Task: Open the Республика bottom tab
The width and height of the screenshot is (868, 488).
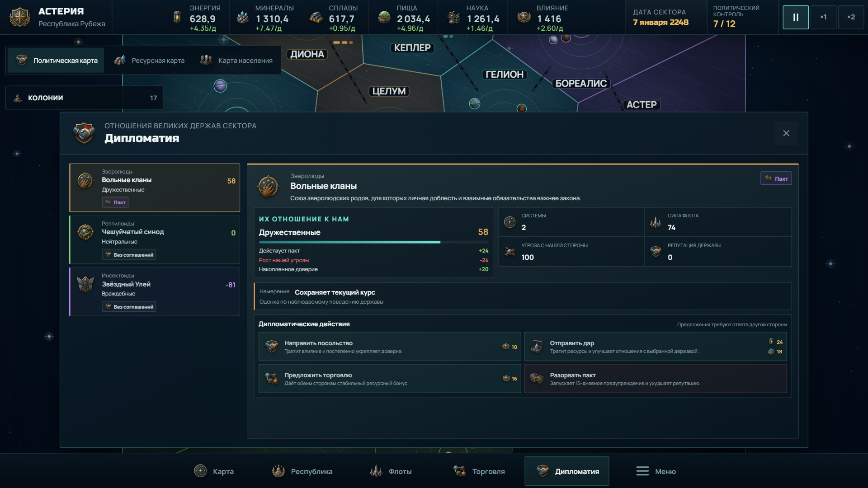Action: click(x=302, y=471)
